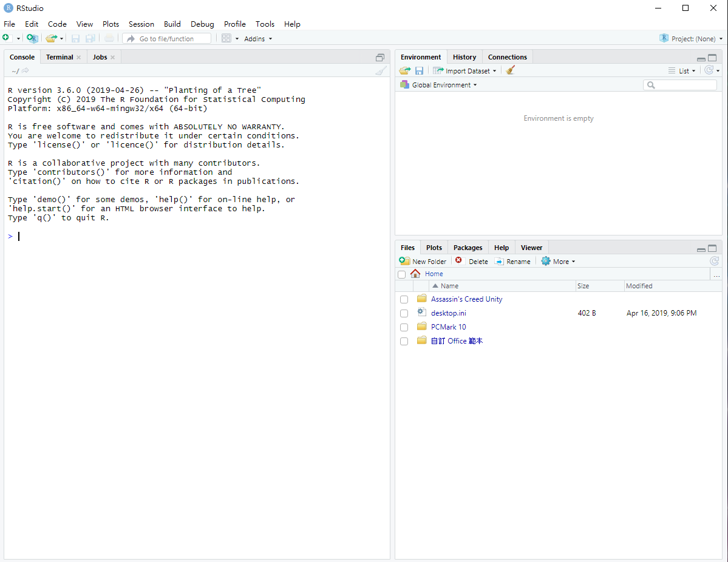The height and width of the screenshot is (562, 728).
Task: Switch to the Jobs tab
Action: tap(100, 57)
